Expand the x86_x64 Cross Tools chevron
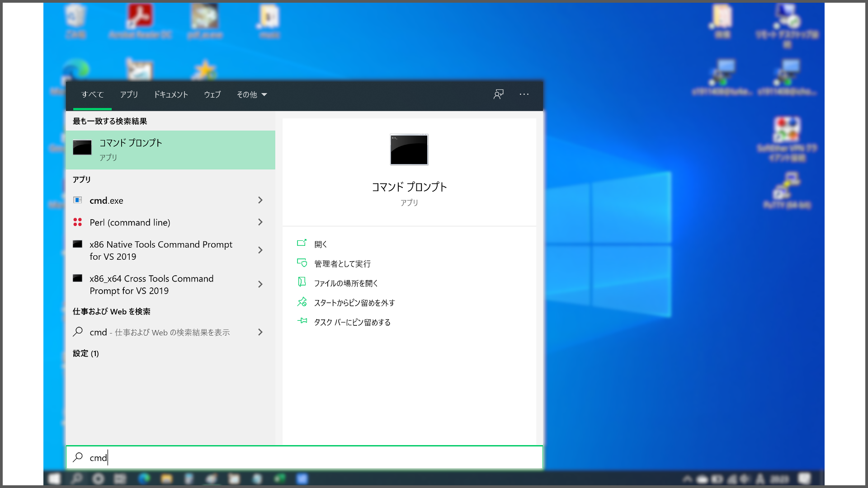The width and height of the screenshot is (868, 488). [x=260, y=284]
